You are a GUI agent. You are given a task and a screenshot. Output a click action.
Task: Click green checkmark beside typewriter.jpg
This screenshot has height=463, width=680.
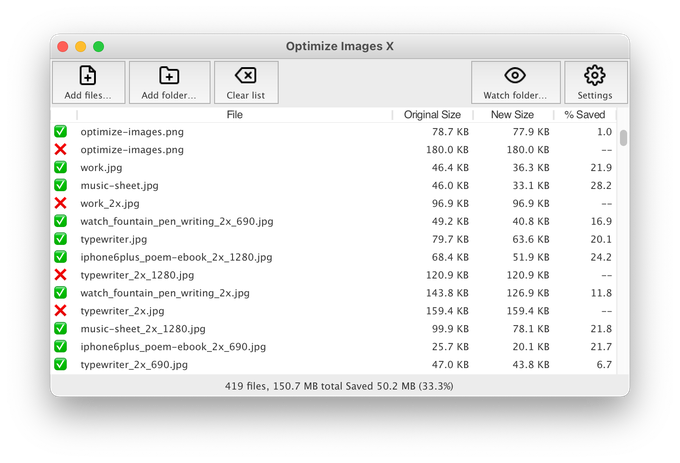tap(61, 239)
